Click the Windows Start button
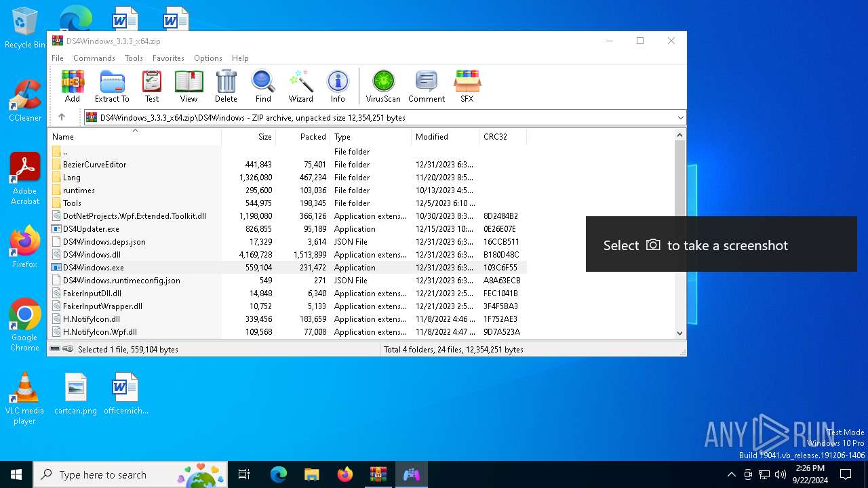The width and height of the screenshot is (868, 488). pyautogui.click(x=16, y=474)
